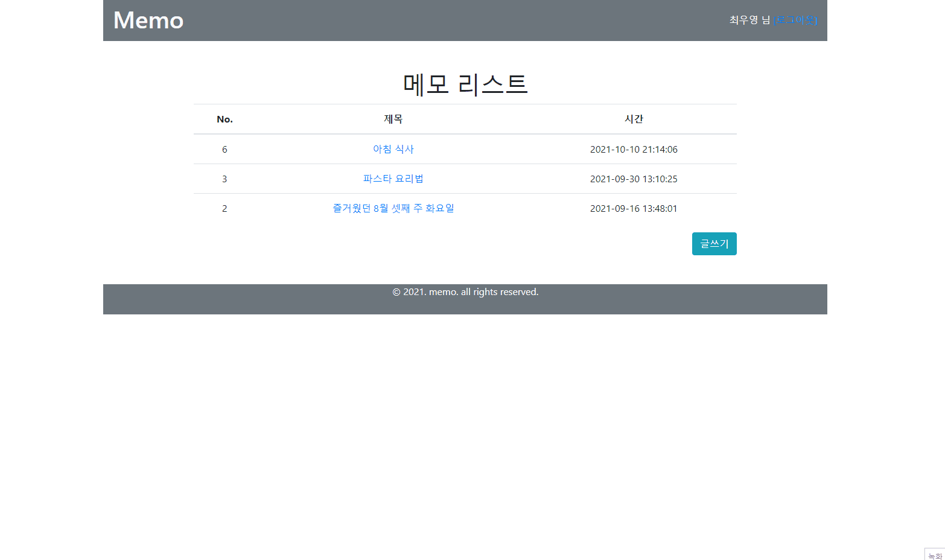Click timestamp 2021-10-10 21:14:06

coord(634,149)
